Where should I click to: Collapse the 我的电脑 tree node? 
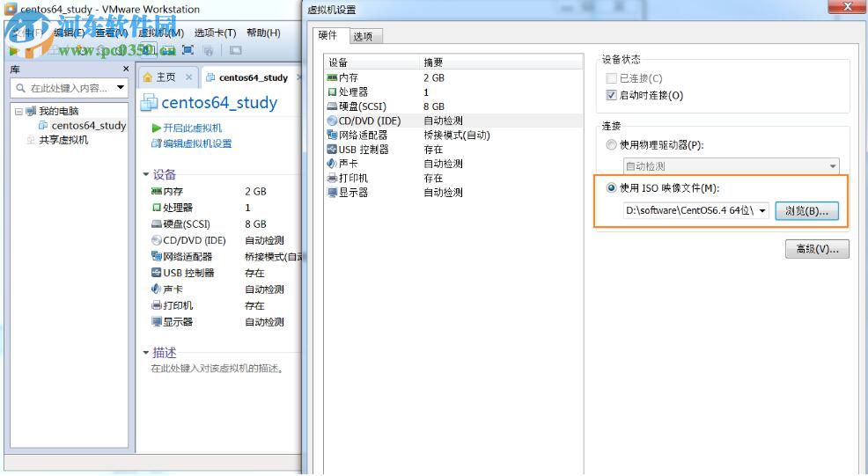18,111
